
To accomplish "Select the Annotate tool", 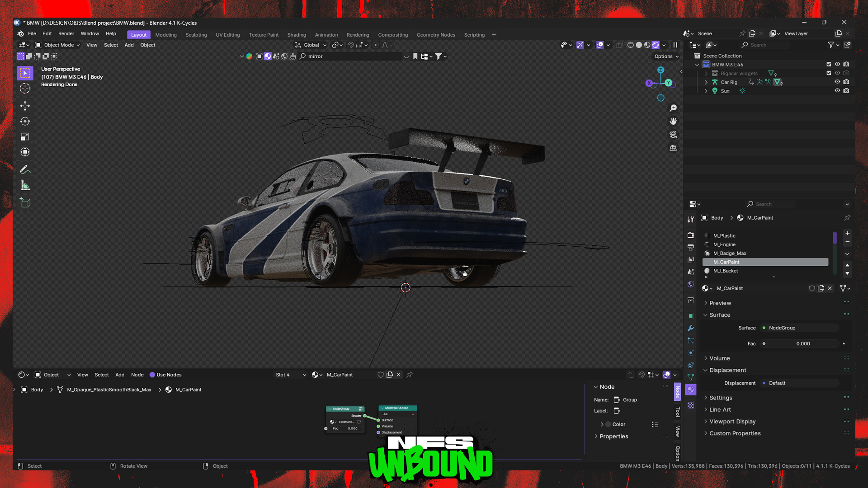I will pyautogui.click(x=25, y=169).
